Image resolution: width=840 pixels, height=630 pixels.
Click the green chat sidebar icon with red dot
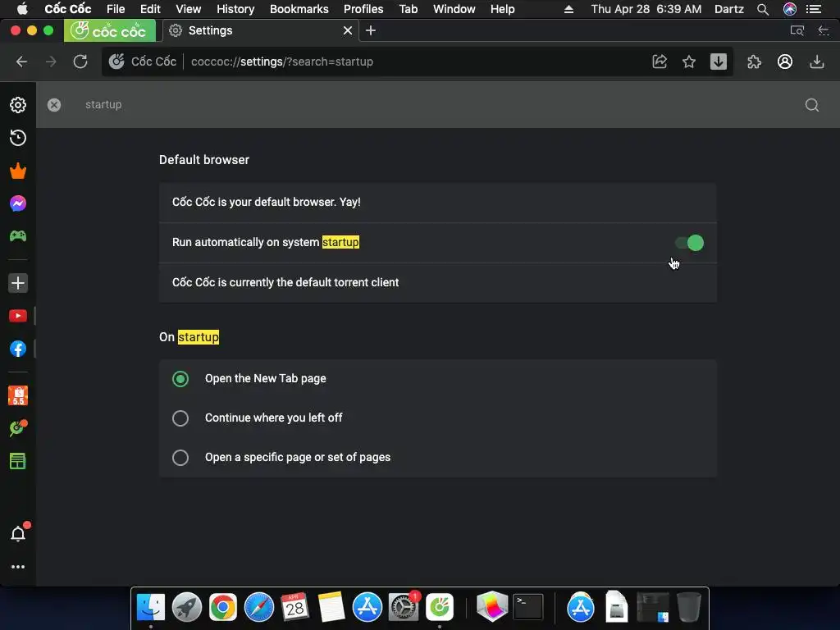click(x=18, y=428)
